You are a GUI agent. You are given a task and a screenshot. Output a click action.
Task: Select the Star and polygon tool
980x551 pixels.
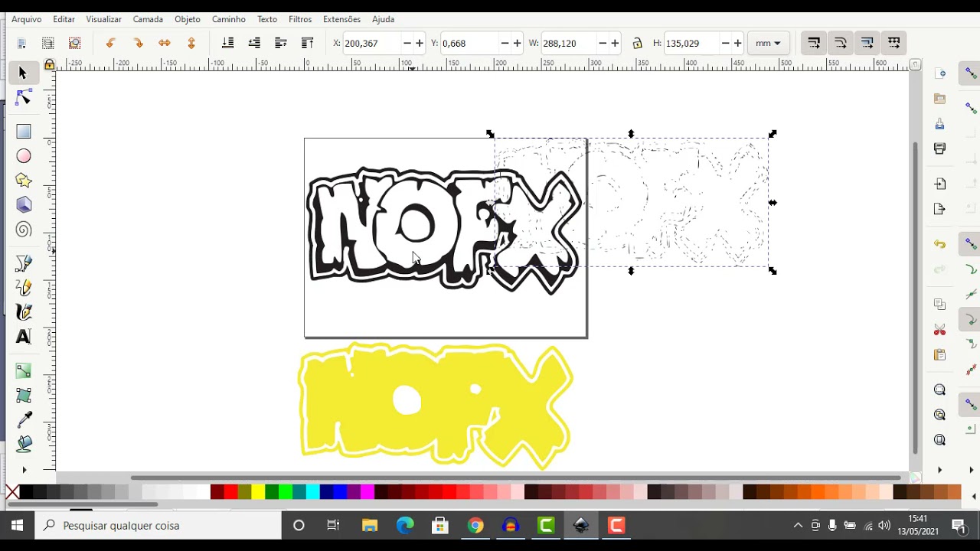(24, 181)
